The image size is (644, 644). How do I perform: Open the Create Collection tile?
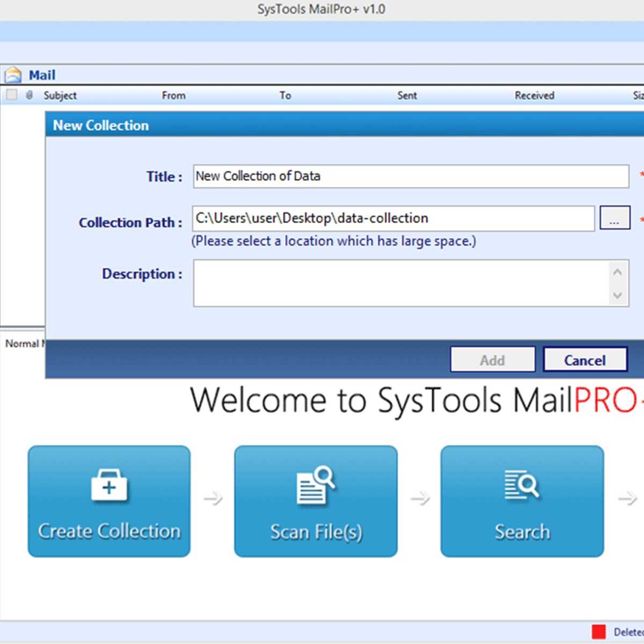109,501
